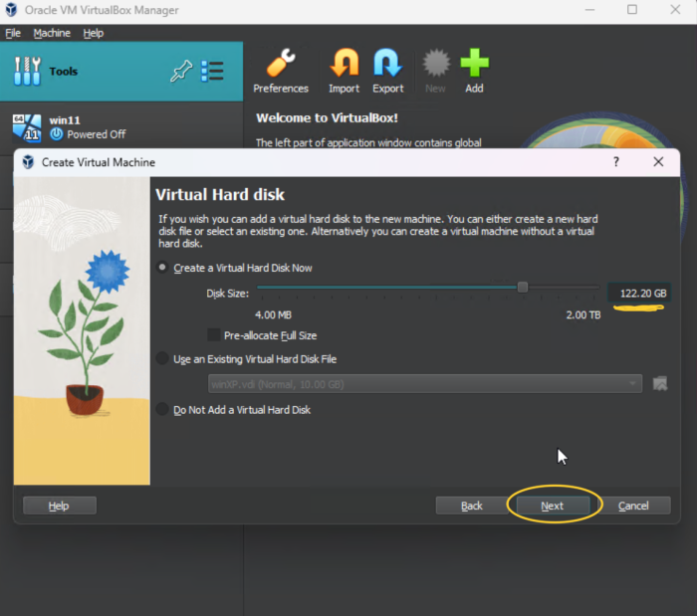Open Preferences from the toolbar
The image size is (697, 616).
pyautogui.click(x=281, y=71)
